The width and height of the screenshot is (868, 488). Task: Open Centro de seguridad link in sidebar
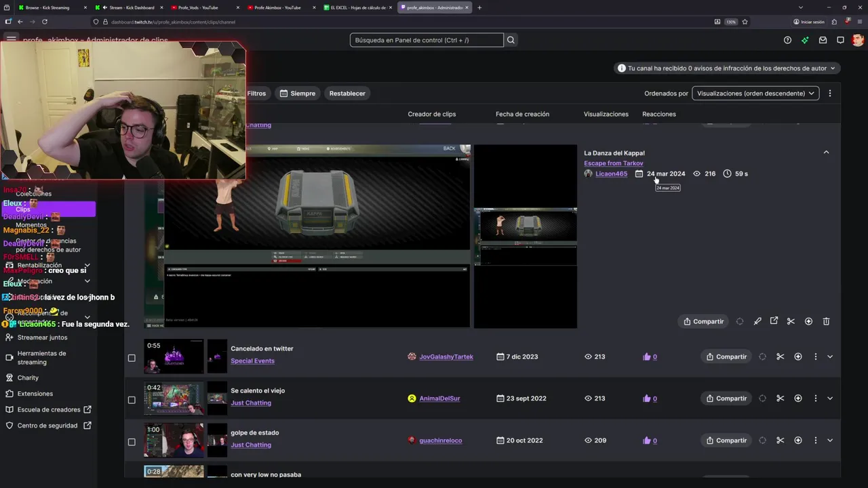[47, 426]
